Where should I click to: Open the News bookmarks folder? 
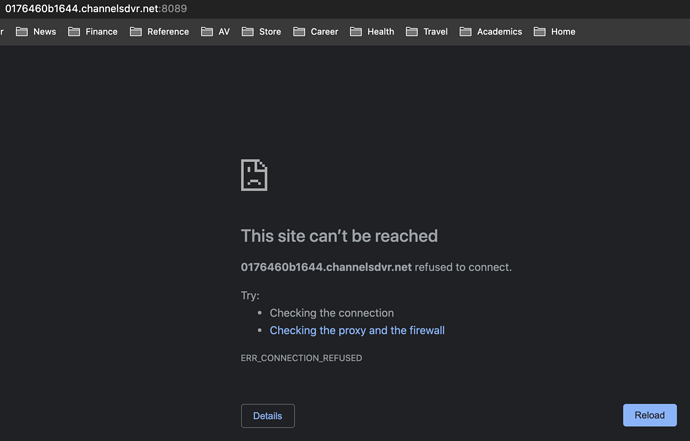coord(36,32)
